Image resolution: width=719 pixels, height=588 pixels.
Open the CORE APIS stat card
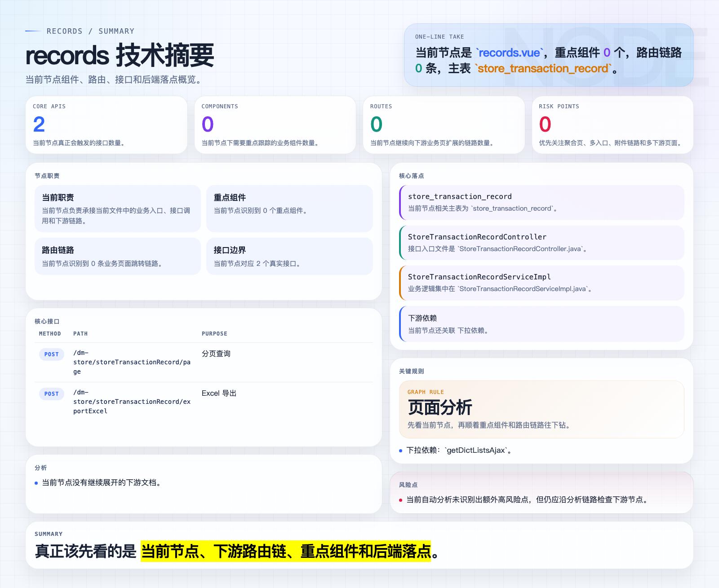(x=107, y=125)
